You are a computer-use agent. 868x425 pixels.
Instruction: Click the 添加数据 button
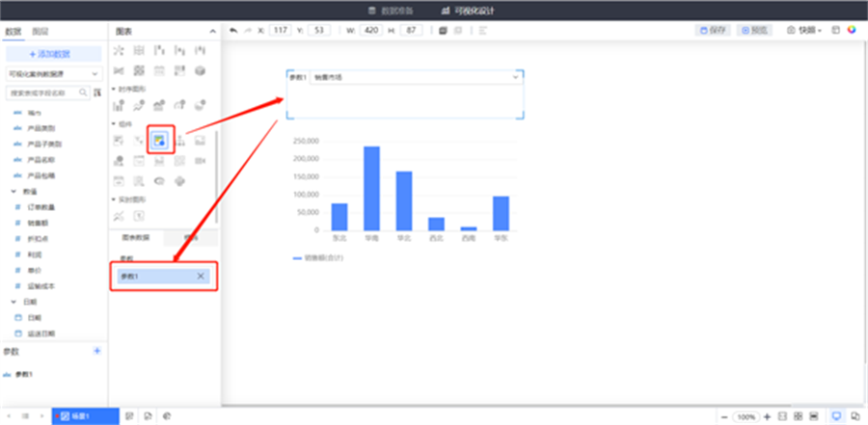point(52,54)
